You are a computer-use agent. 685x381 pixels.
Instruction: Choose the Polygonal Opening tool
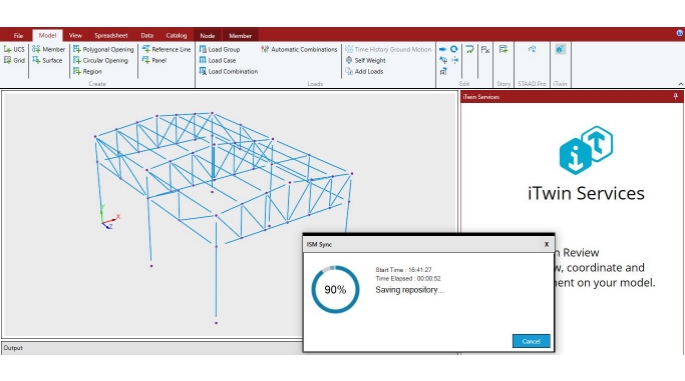104,49
